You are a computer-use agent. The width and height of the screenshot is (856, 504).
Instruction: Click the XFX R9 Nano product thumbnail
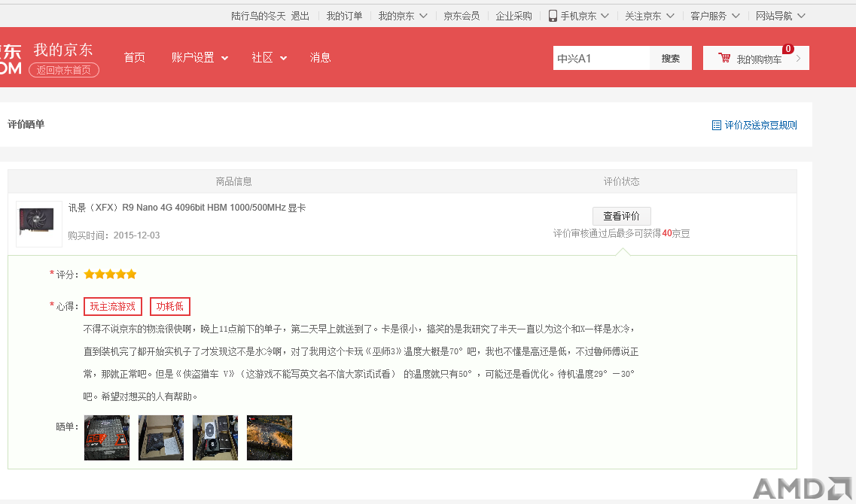point(38,223)
